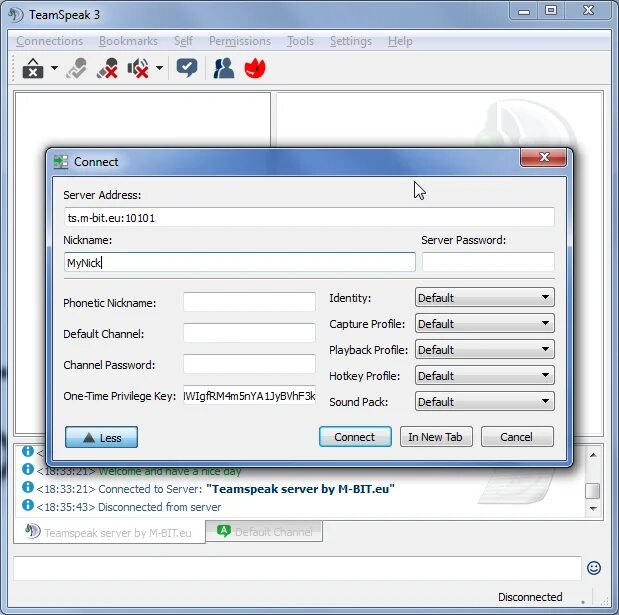The height and width of the screenshot is (615, 619).
Task: Click the TeamSpeak 3 title bar logo
Action: tap(16, 15)
